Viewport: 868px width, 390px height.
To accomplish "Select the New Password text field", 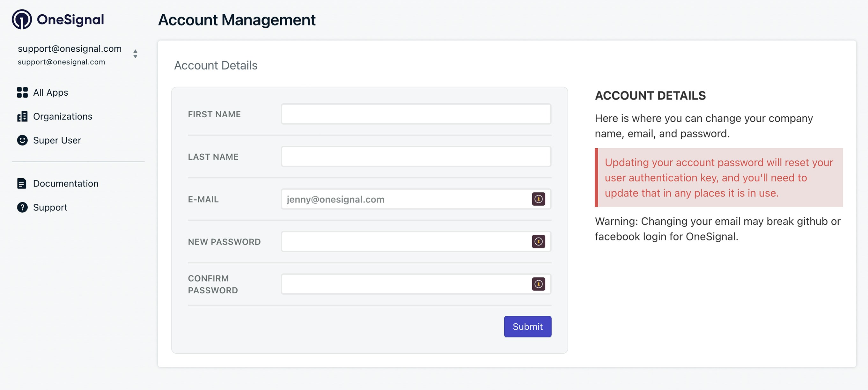I will [404, 242].
